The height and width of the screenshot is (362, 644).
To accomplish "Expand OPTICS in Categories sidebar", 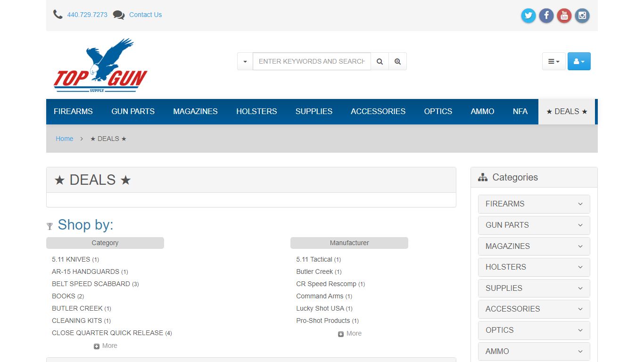I will pyautogui.click(x=534, y=330).
